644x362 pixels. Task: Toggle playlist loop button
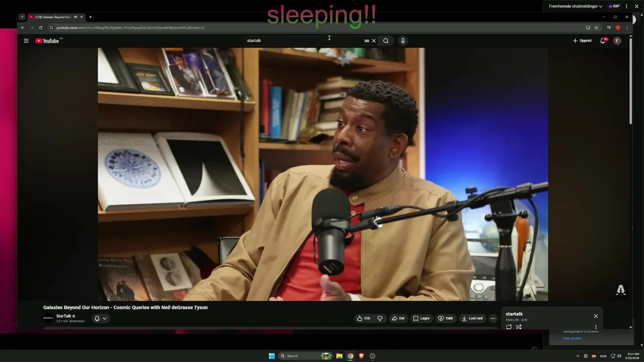[509, 327]
